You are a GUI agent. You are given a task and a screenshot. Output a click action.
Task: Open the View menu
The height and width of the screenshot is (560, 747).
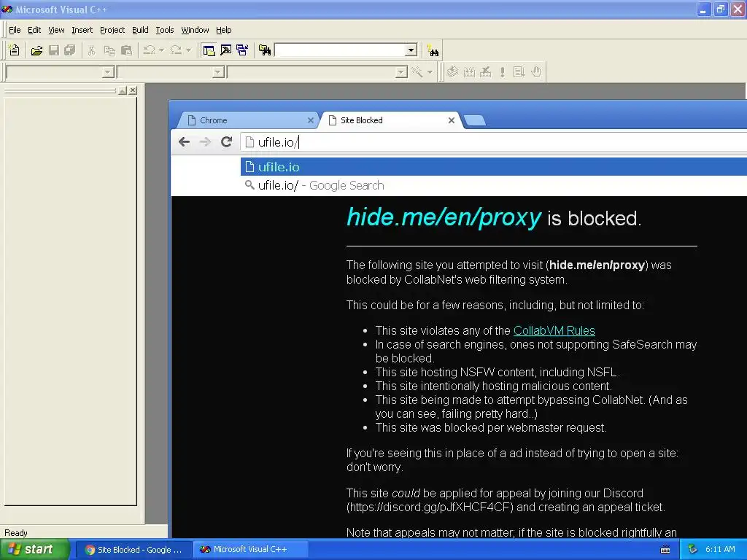pos(56,30)
